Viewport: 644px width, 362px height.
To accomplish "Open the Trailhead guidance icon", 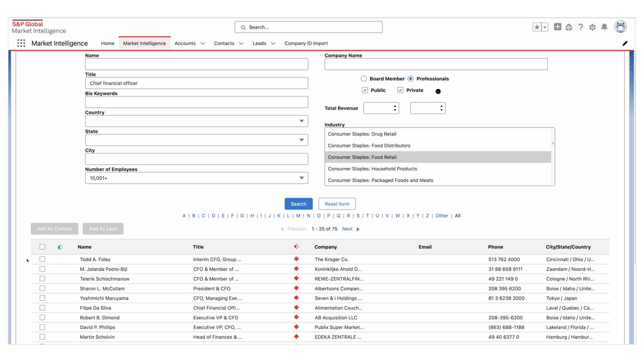I will 569,27.
